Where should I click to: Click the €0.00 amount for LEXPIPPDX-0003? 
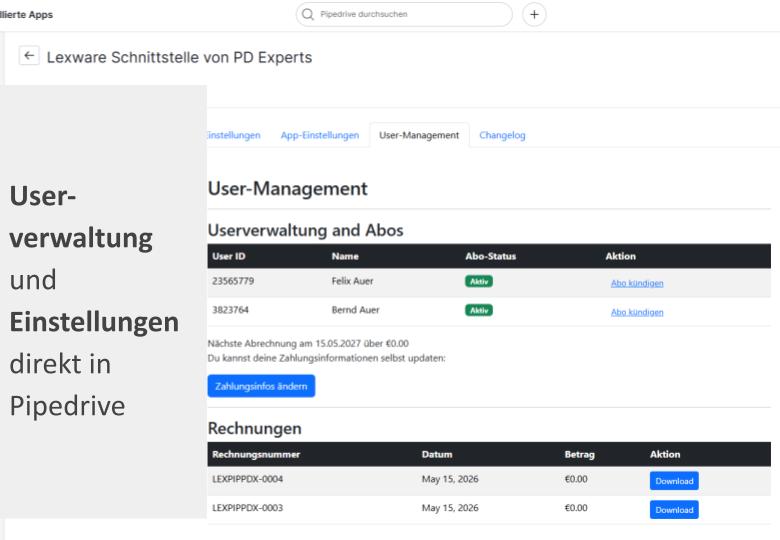(x=576, y=508)
